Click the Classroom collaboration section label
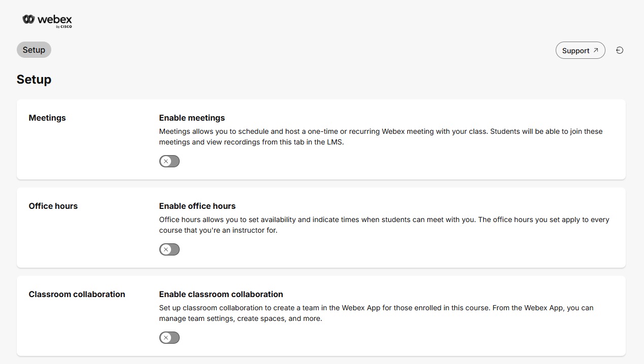 (77, 294)
